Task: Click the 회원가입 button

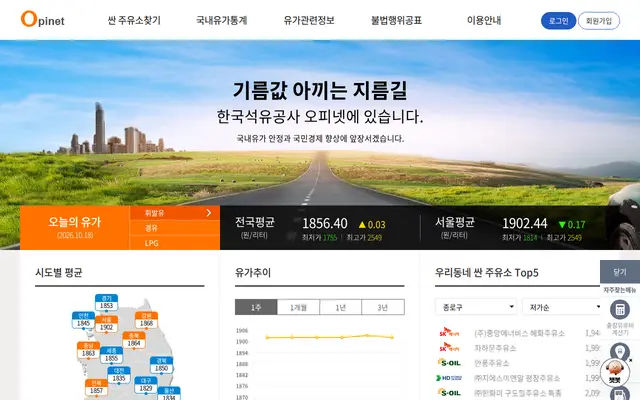Action: tap(599, 21)
